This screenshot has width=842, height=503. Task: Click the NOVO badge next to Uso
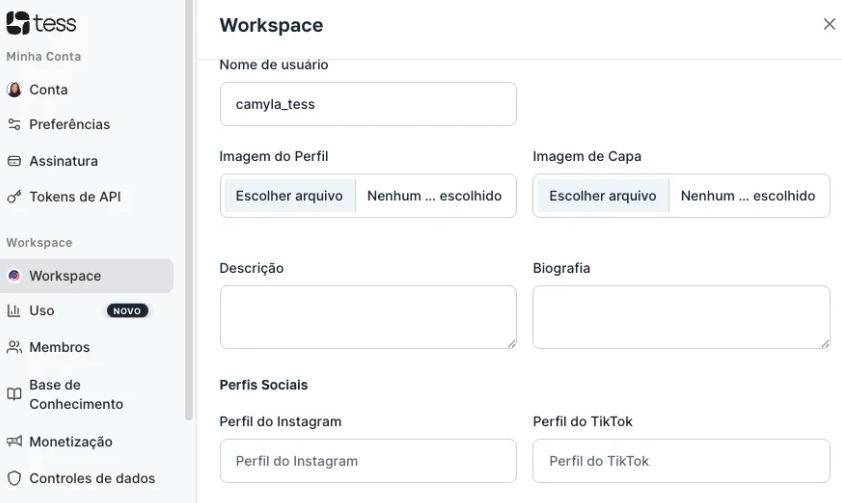127,311
